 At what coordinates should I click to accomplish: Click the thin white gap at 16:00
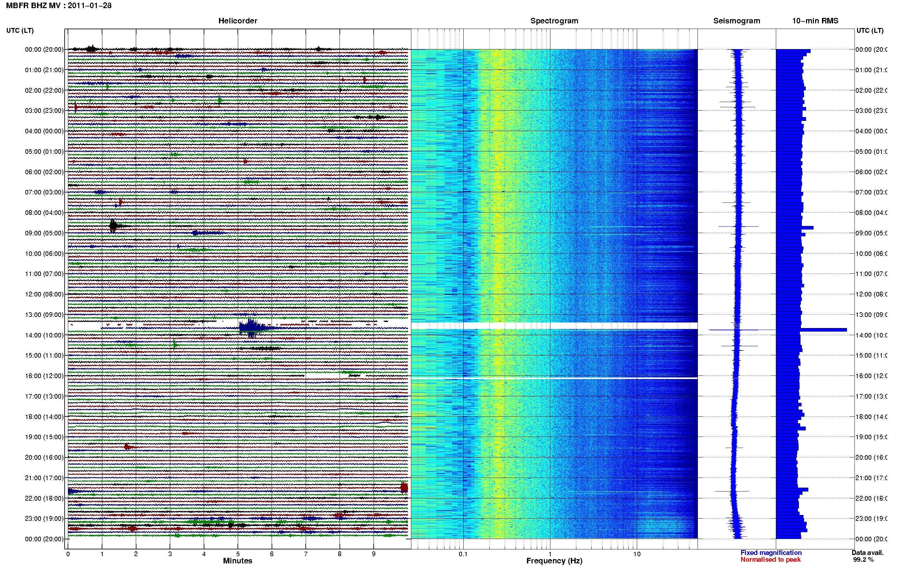pos(554,378)
